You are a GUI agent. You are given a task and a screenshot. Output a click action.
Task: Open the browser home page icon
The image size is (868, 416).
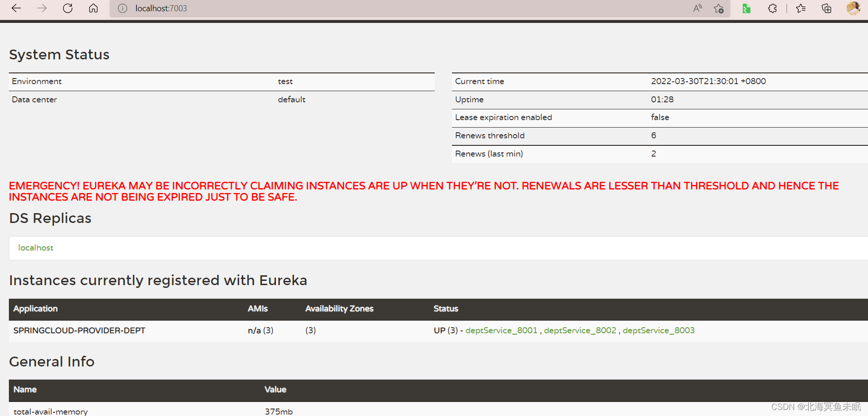pos(93,8)
